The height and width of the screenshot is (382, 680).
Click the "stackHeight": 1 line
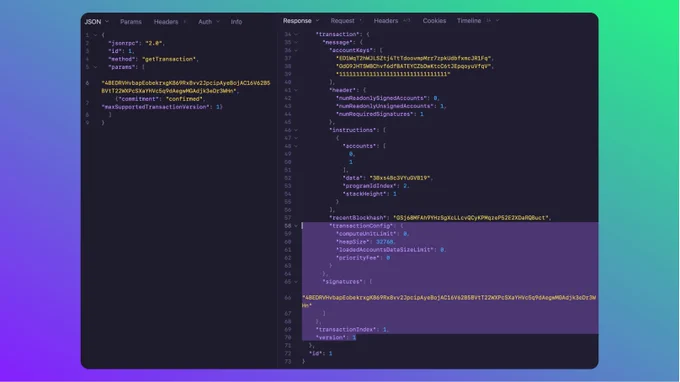click(369, 194)
